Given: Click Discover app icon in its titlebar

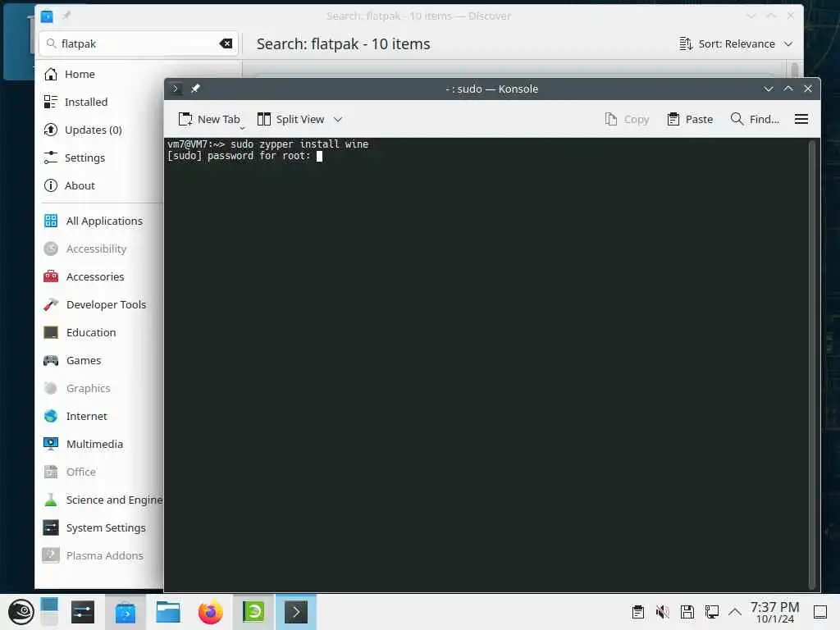Looking at the screenshot, I should [x=47, y=16].
